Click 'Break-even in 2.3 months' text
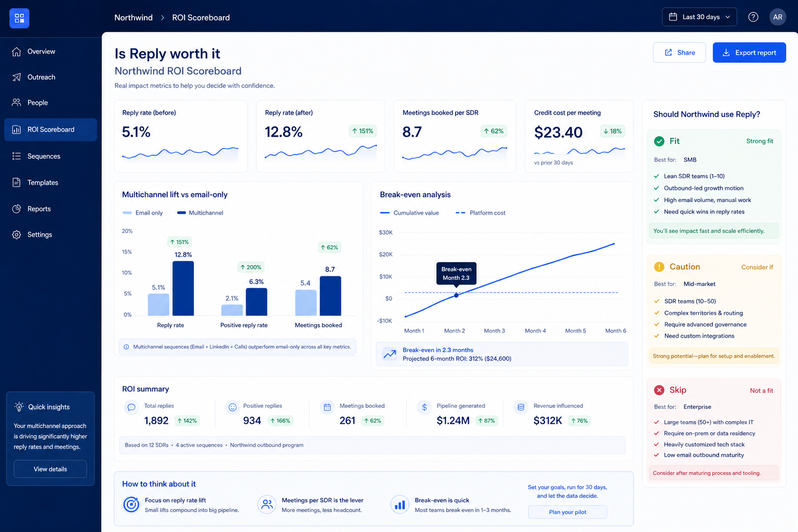The height and width of the screenshot is (532, 798). 438,350
